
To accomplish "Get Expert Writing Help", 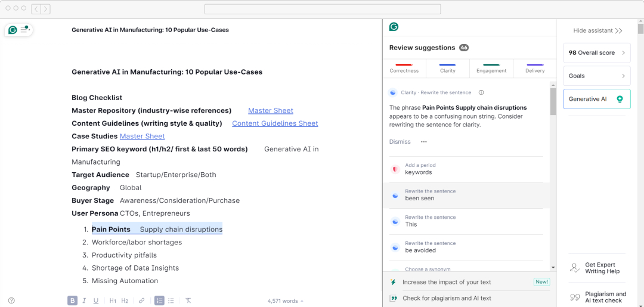I will tap(597, 268).
